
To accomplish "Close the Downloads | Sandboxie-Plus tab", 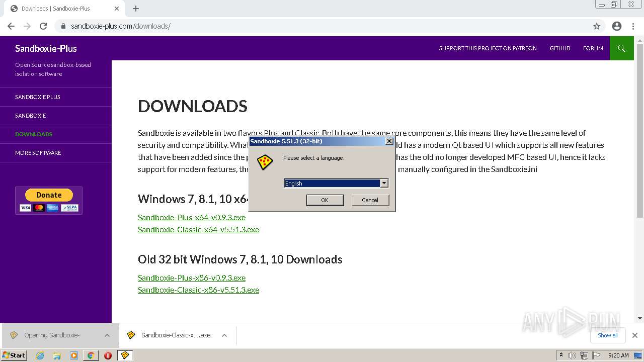I will (x=117, y=9).
